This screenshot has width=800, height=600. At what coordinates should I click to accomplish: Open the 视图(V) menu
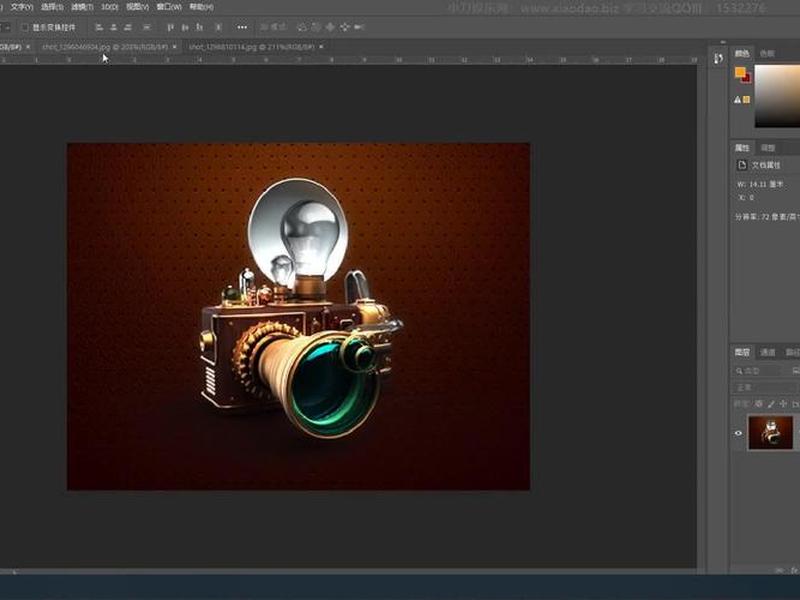tap(137, 7)
